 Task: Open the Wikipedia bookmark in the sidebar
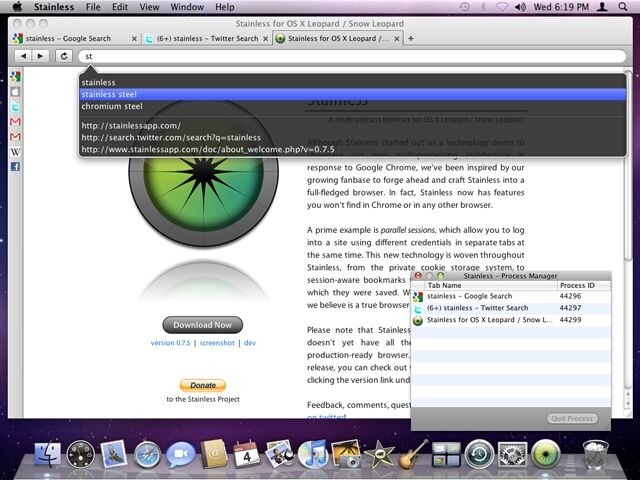coord(16,152)
